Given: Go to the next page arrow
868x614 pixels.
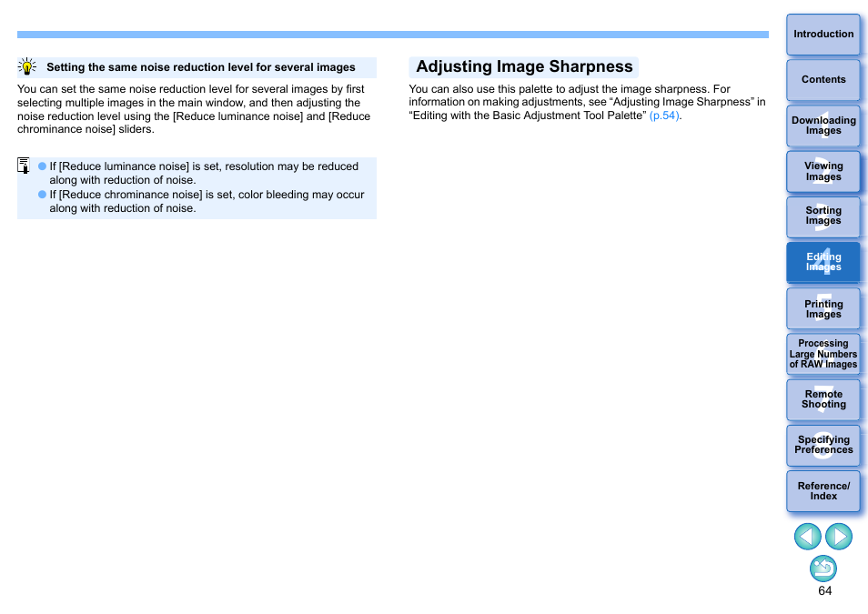Looking at the screenshot, I should point(839,537).
